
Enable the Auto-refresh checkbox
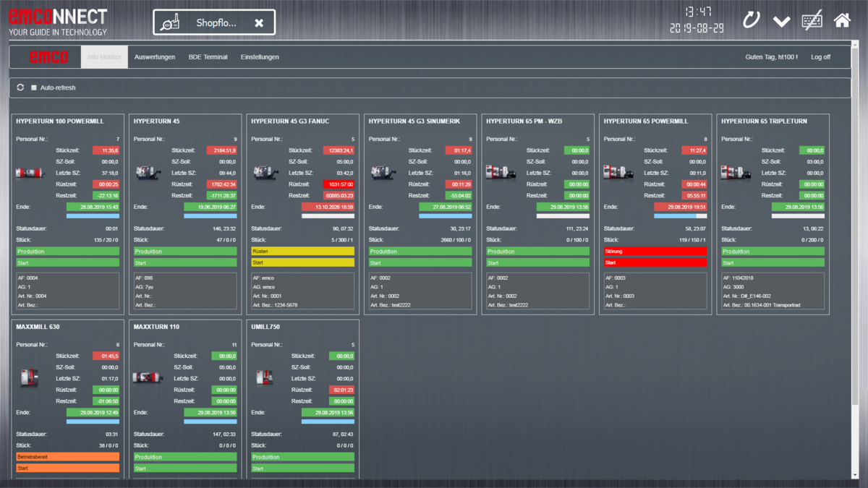[34, 87]
